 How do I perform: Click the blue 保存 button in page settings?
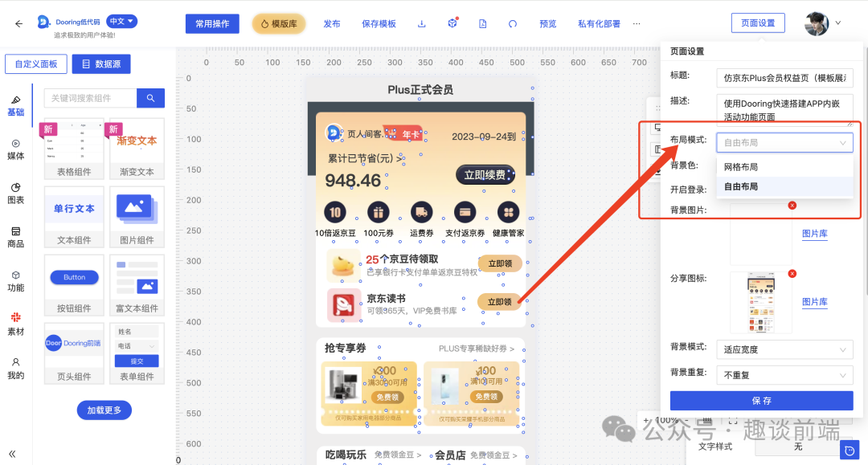point(762,401)
